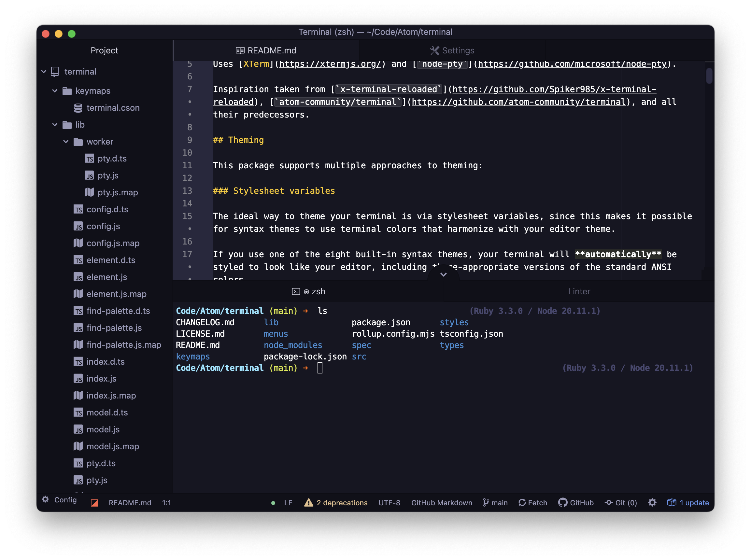Click the editor vertical scrollbar thumb
751x560 pixels.
709,76
